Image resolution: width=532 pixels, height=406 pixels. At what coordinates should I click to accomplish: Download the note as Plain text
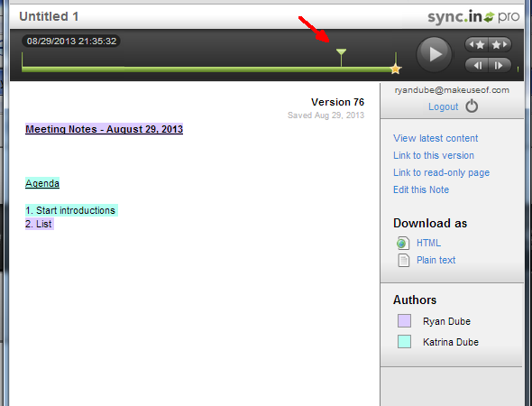tap(436, 260)
